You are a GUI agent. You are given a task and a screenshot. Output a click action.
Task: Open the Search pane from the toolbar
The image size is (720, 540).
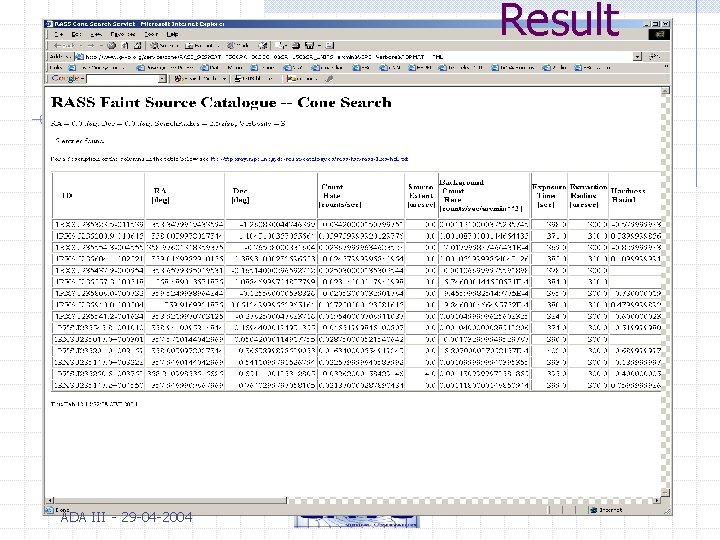coord(164,45)
